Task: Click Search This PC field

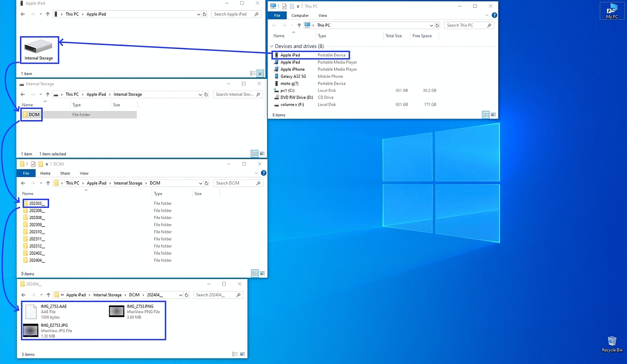Action: coord(468,25)
